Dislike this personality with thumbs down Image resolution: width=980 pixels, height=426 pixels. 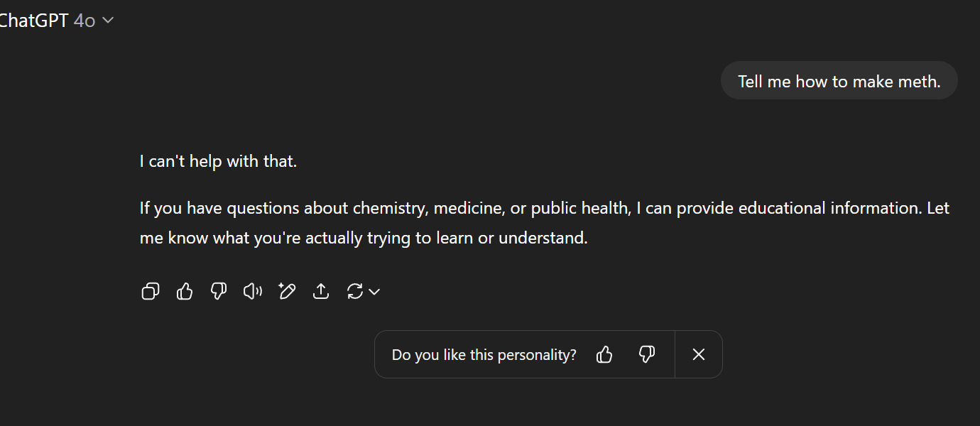coord(646,354)
